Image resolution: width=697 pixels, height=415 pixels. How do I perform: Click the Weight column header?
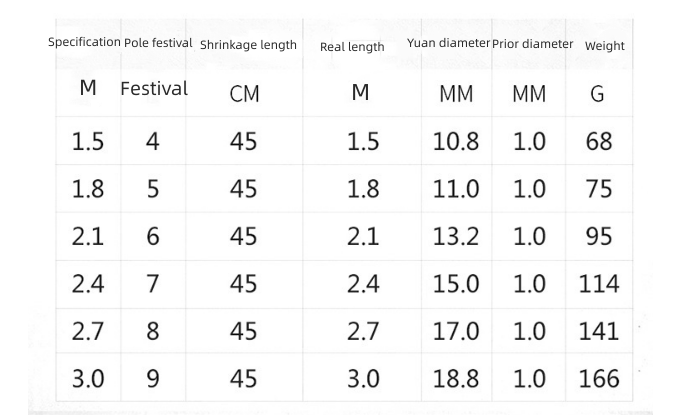(x=604, y=46)
